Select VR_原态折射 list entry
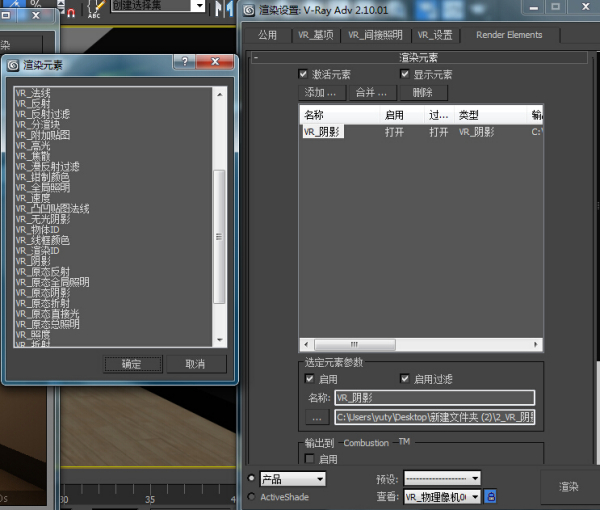Image resolution: width=600 pixels, height=510 pixels. click(x=42, y=303)
